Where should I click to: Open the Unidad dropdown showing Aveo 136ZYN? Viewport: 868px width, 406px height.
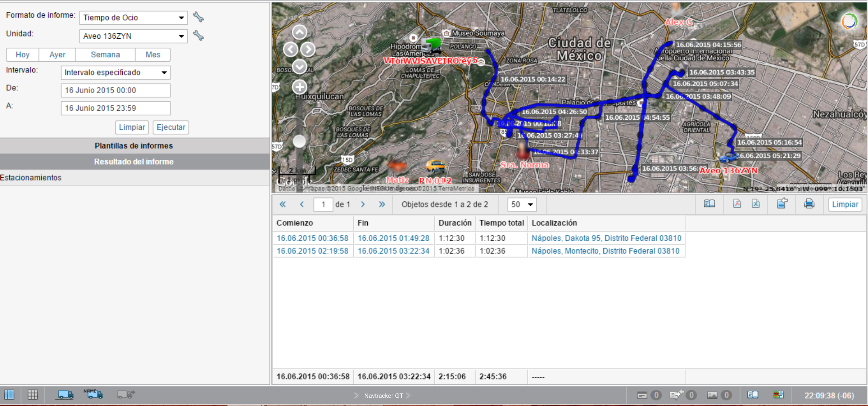click(133, 36)
